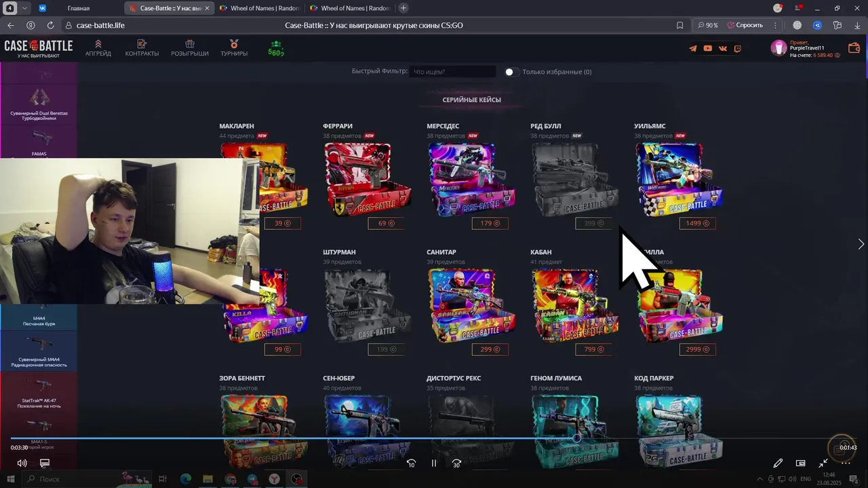Screen dimensions: 868x488
Task: Open the VK social link icon
Action: 723,48
